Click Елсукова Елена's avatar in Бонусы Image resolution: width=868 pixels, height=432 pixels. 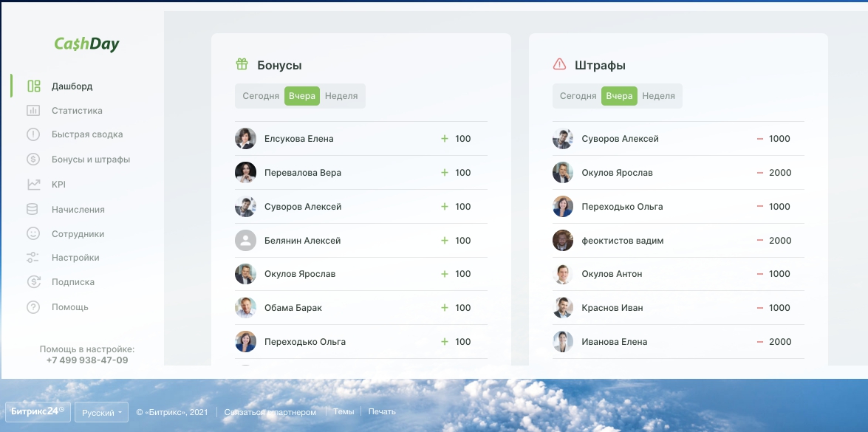click(245, 139)
